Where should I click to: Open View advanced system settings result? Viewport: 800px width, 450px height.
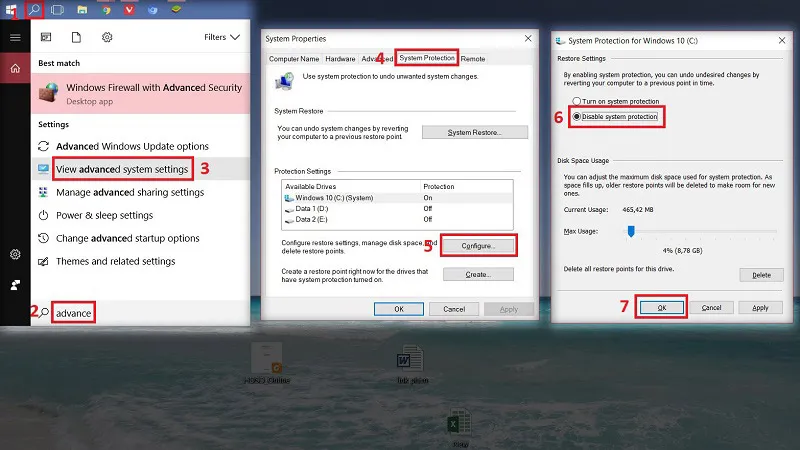tap(122, 169)
